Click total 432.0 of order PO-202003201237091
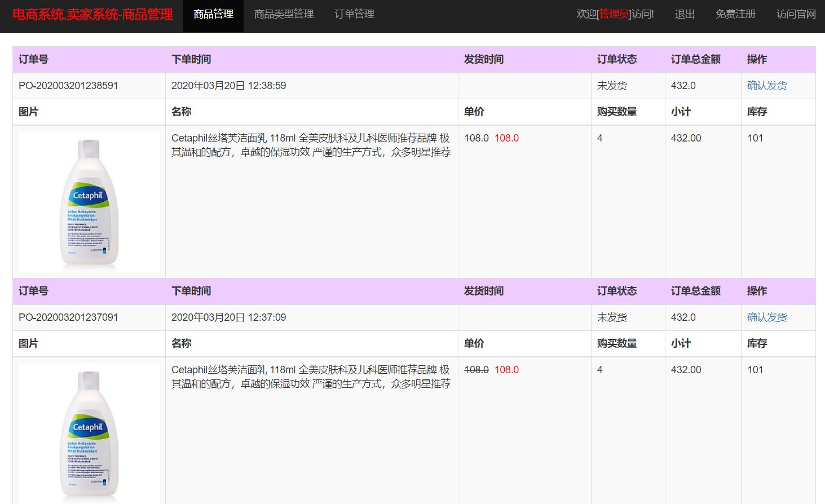825x504 pixels. pyautogui.click(x=683, y=317)
